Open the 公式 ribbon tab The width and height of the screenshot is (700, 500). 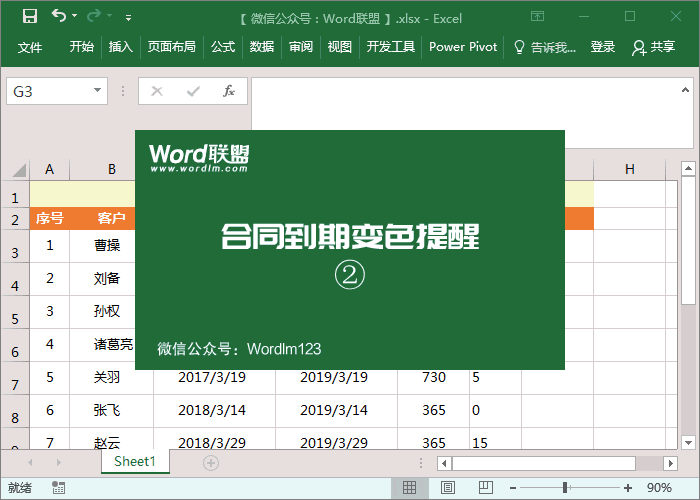click(223, 47)
